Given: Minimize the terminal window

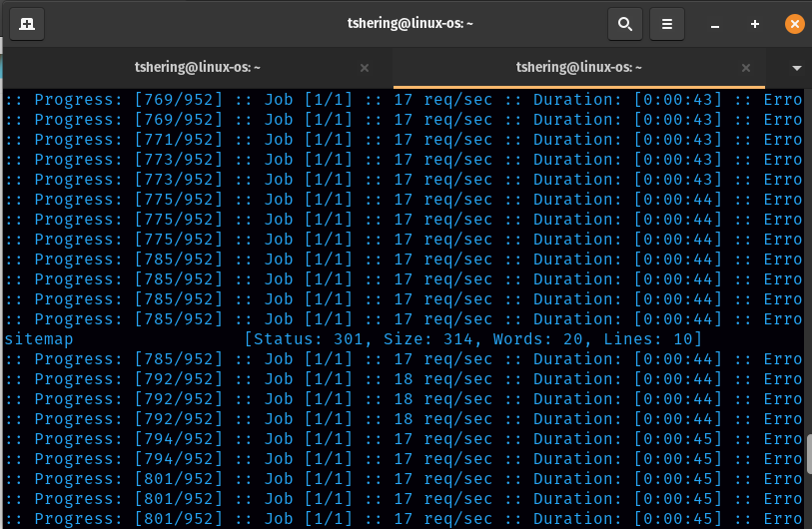Looking at the screenshot, I should [x=716, y=24].
